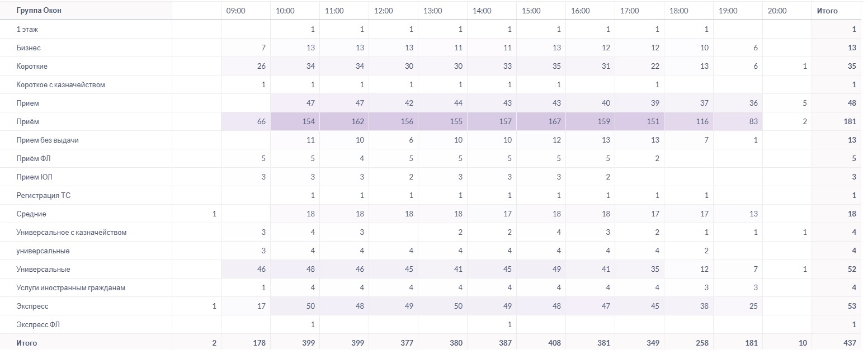Click the 15:00 column header
Screen dimensions: 868x354
pyautogui.click(x=531, y=11)
